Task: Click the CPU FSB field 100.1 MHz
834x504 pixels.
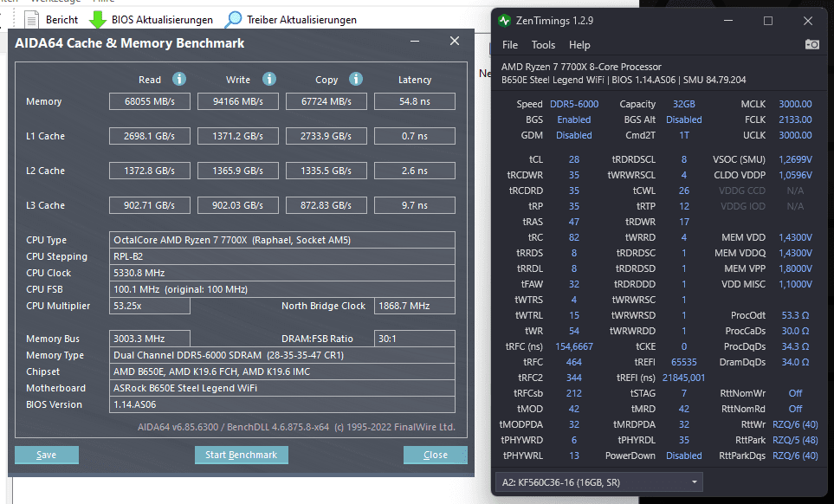Action: pos(282,289)
